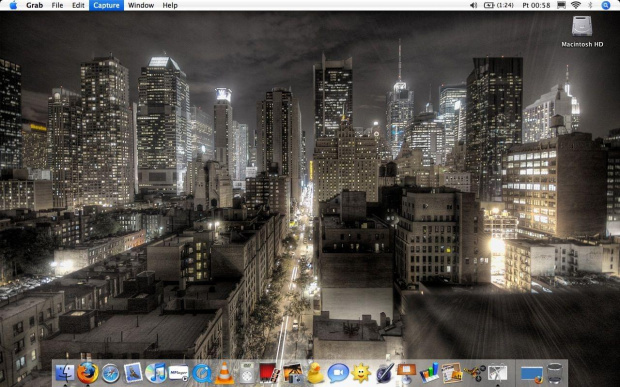The image size is (620, 387).
Task: Open the Trash in the Dock
Action: tap(555, 373)
